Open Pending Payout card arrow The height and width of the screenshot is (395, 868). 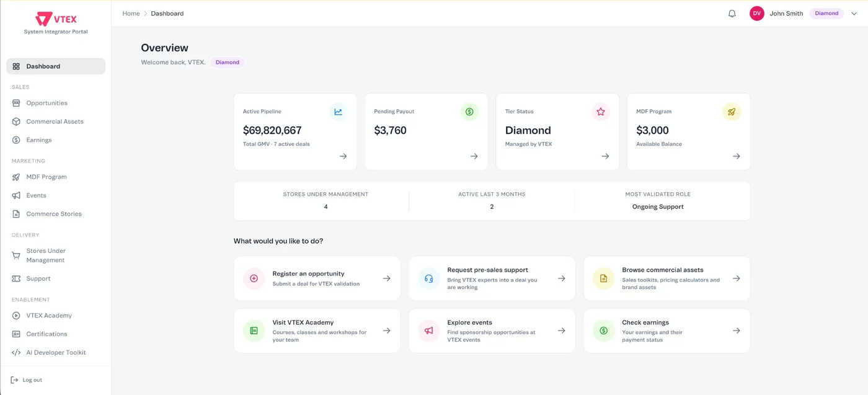474,156
